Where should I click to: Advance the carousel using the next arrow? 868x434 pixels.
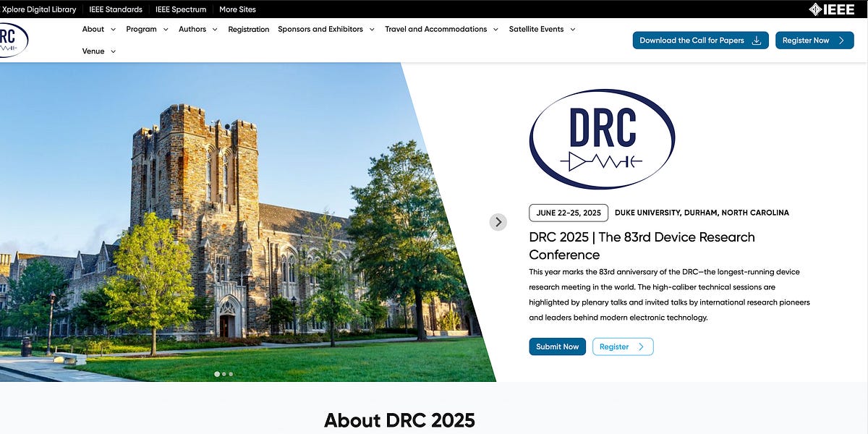click(498, 222)
